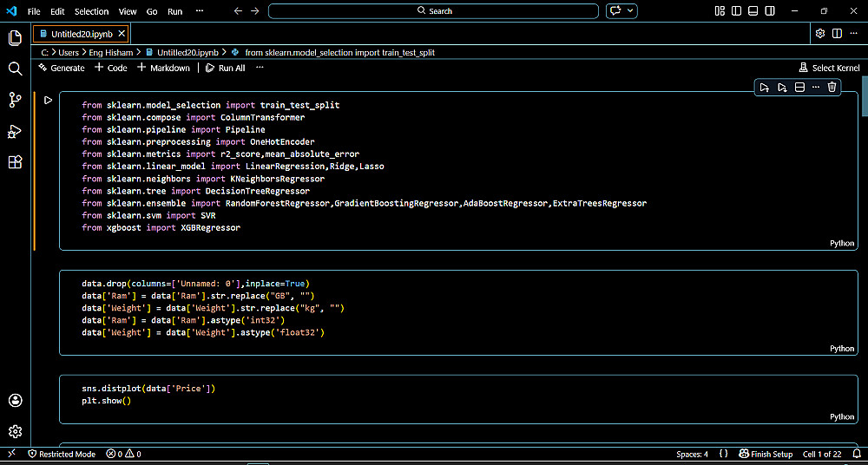
Task: Open the Search view in activity bar
Action: (x=15, y=69)
